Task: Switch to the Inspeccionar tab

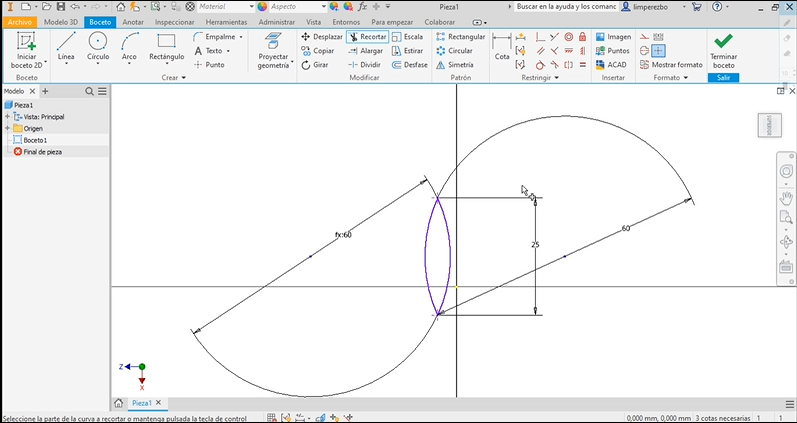Action: (x=174, y=22)
